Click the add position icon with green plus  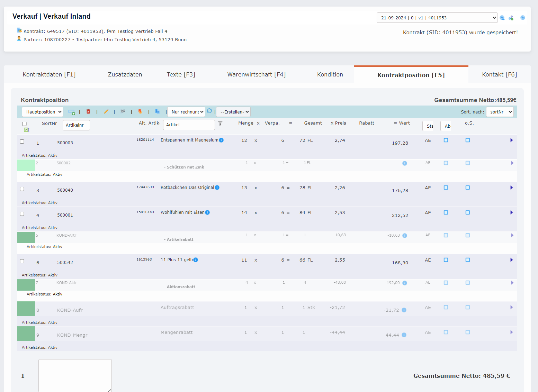point(72,112)
